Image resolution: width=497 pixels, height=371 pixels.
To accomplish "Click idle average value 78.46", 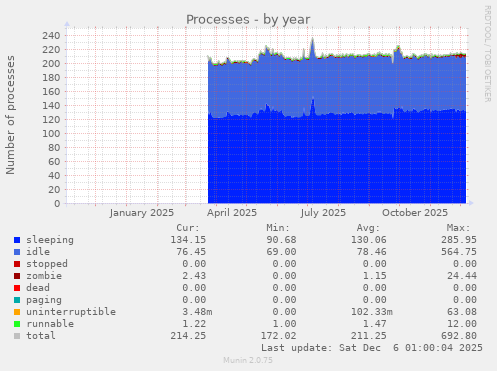I will (372, 252).
